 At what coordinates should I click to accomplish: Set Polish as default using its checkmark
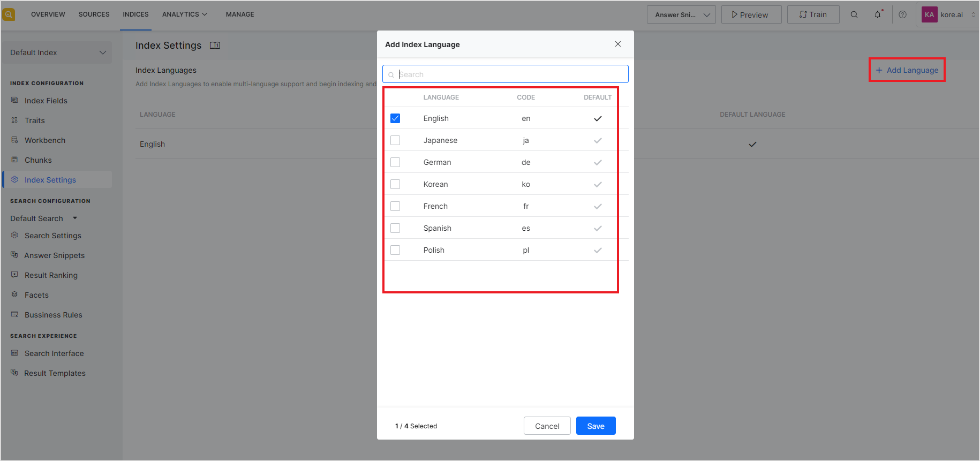598,250
